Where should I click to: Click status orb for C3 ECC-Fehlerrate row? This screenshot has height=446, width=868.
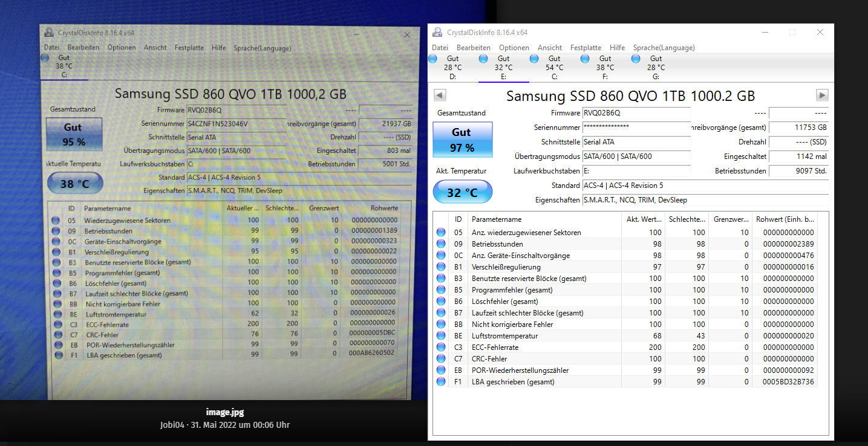point(441,347)
